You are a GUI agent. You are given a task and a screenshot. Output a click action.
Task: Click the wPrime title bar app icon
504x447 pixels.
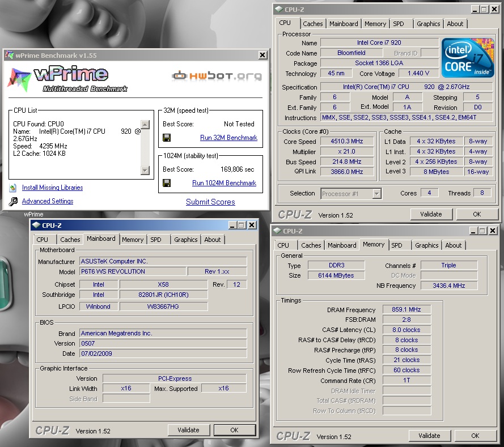(9, 55)
